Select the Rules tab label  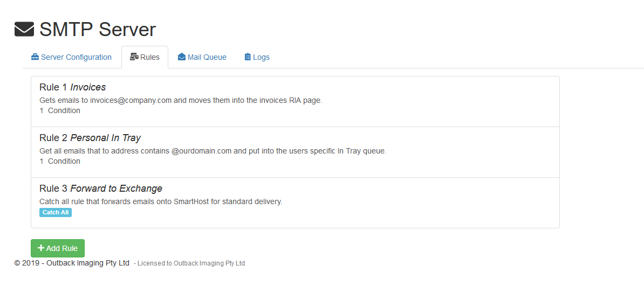[150, 57]
